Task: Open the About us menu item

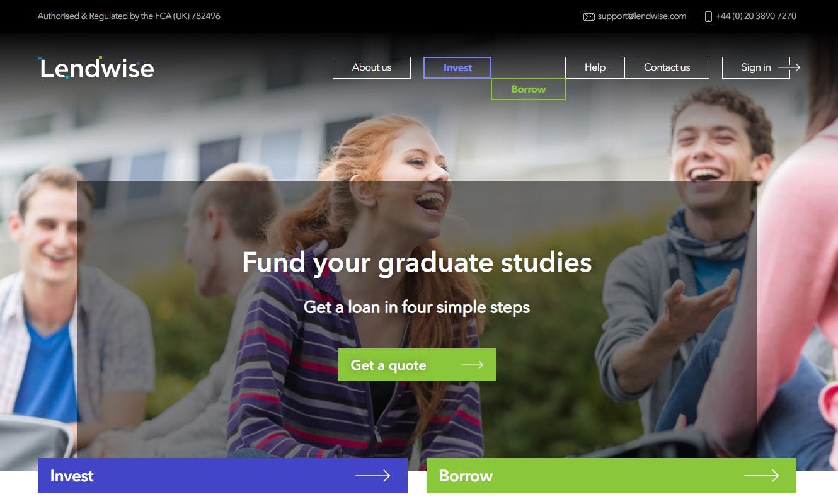Action: tap(372, 67)
